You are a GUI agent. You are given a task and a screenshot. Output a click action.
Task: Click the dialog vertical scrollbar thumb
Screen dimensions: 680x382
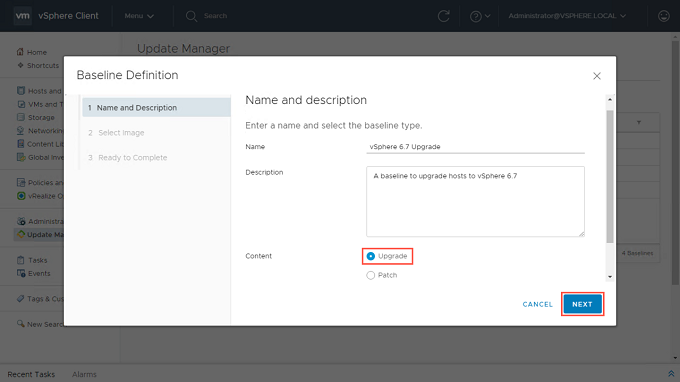[610, 176]
